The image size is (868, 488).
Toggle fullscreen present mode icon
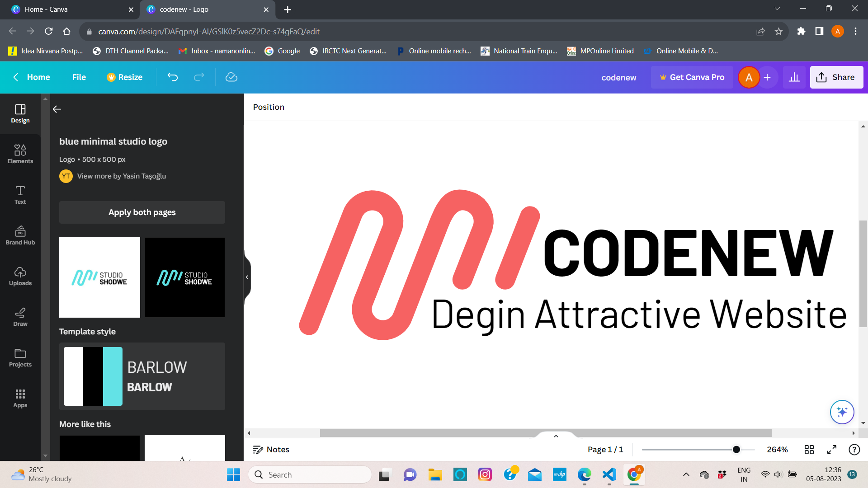coord(832,450)
